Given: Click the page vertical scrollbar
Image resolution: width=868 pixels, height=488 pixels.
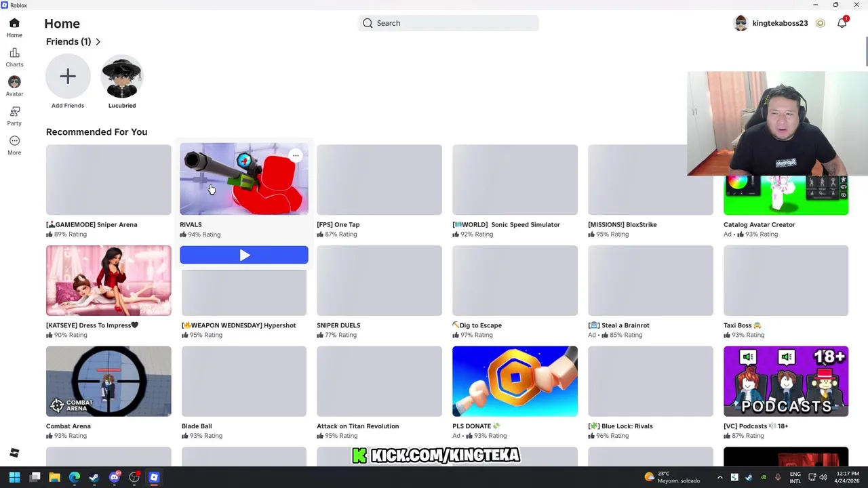Looking at the screenshot, I should 865,52.
